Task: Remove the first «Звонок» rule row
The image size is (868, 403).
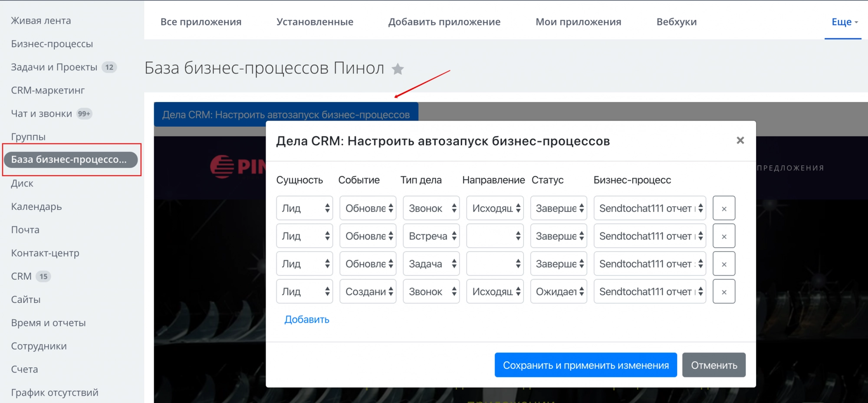Action: (723, 208)
